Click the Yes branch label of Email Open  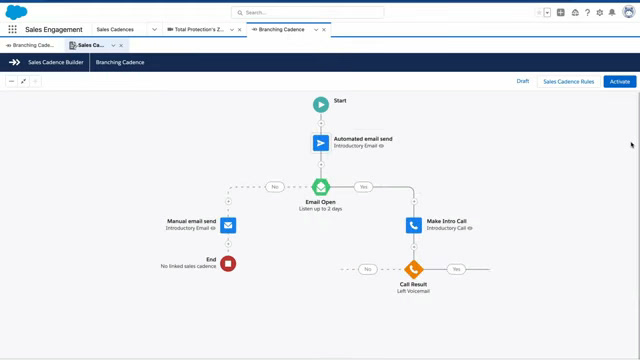363,187
